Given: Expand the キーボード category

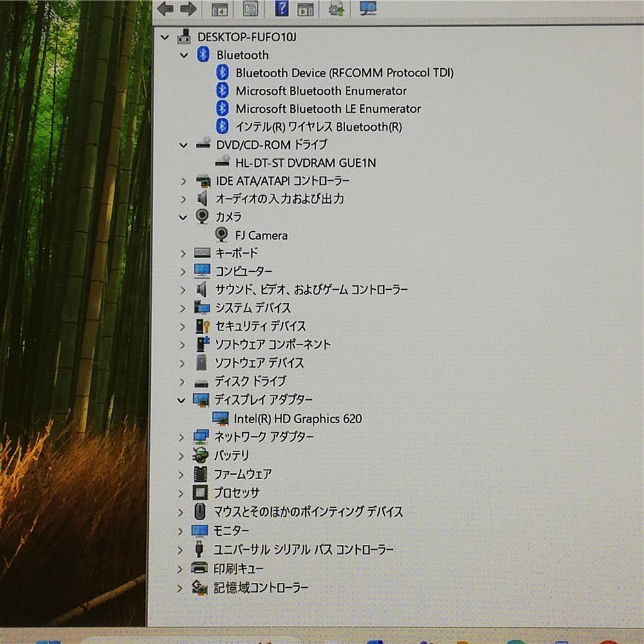Looking at the screenshot, I should coord(182,253).
